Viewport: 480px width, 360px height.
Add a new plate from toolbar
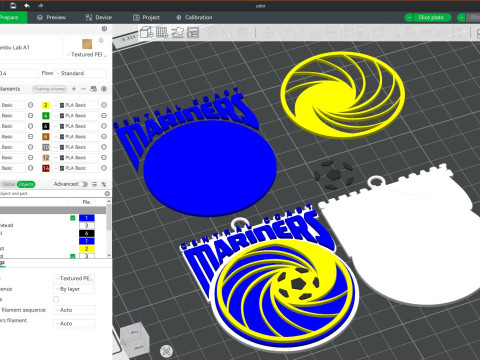point(162,32)
